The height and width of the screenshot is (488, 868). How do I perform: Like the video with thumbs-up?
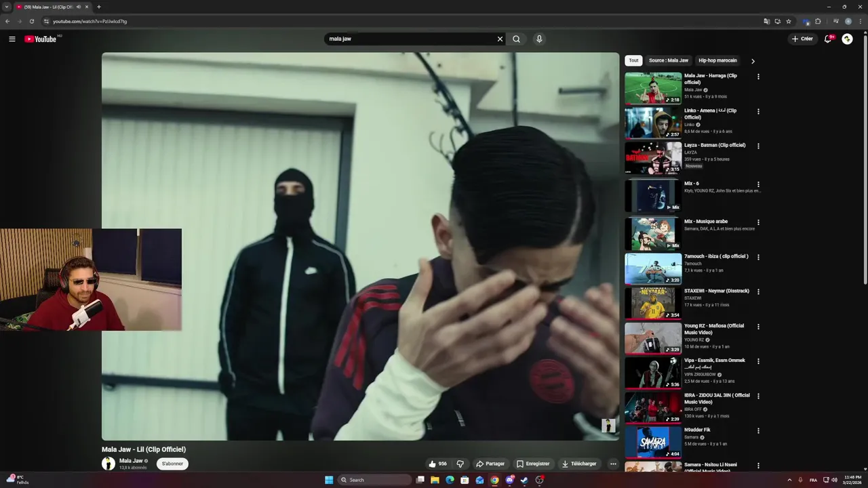pyautogui.click(x=437, y=464)
